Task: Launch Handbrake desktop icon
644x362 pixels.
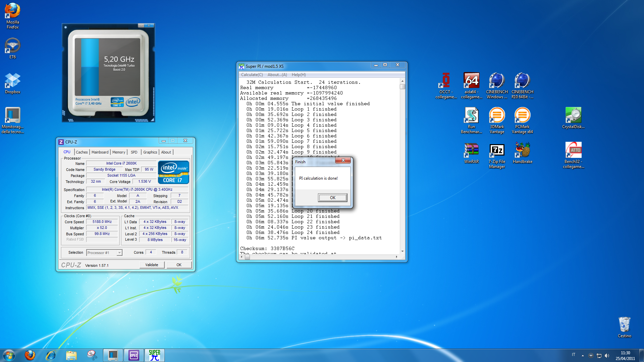Action: [x=522, y=150]
